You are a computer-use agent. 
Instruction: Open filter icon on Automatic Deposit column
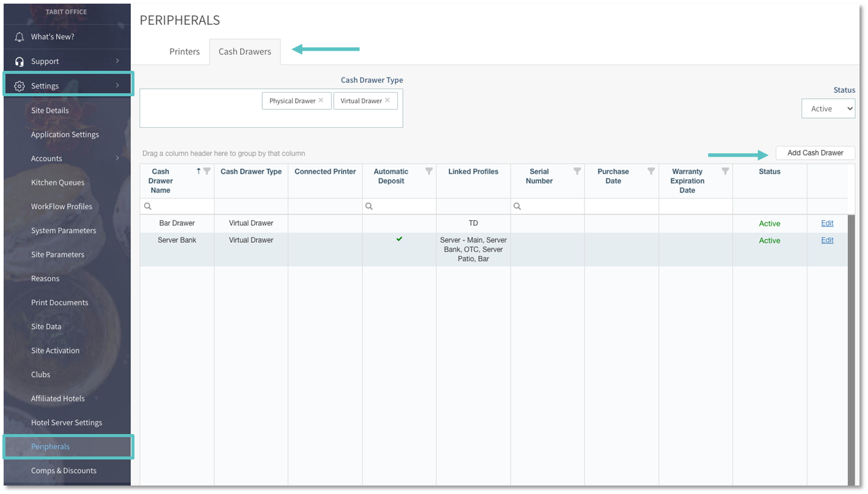429,171
